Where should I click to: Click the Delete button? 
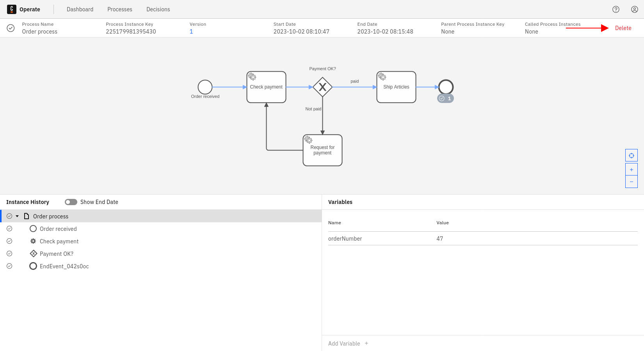623,28
